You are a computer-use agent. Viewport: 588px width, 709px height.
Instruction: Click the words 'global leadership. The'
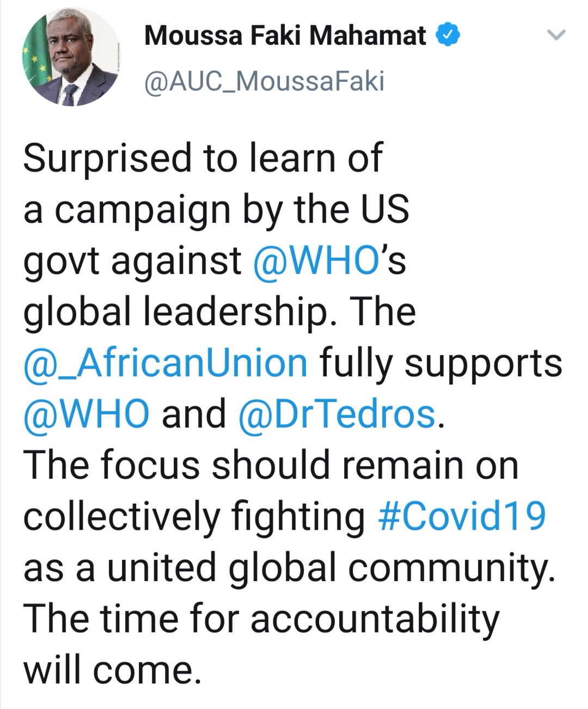pyautogui.click(x=219, y=311)
